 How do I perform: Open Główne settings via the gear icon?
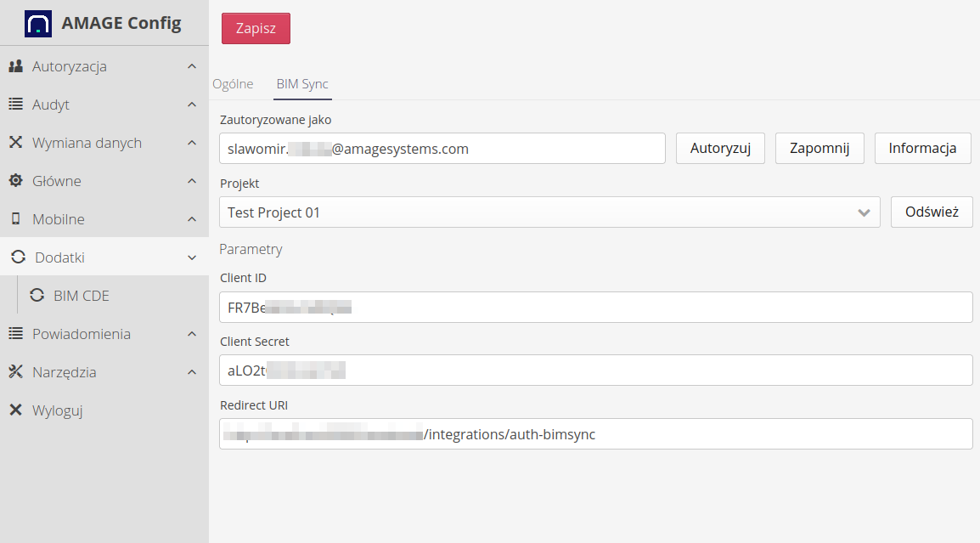pyautogui.click(x=14, y=181)
